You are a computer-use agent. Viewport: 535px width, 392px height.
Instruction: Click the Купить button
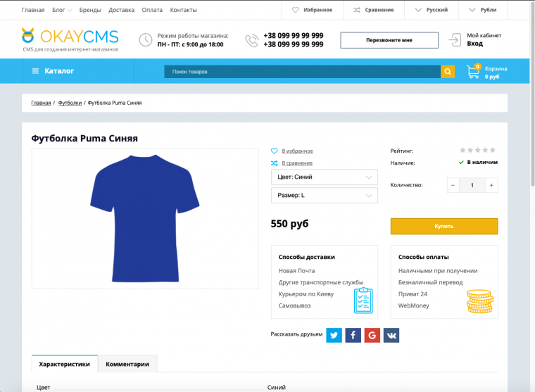(x=444, y=226)
